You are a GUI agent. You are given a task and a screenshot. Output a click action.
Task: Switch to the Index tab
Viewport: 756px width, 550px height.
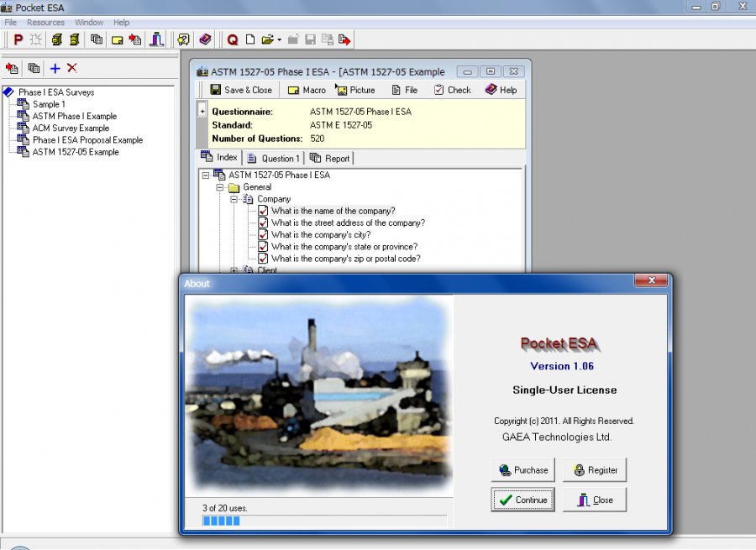click(219, 158)
